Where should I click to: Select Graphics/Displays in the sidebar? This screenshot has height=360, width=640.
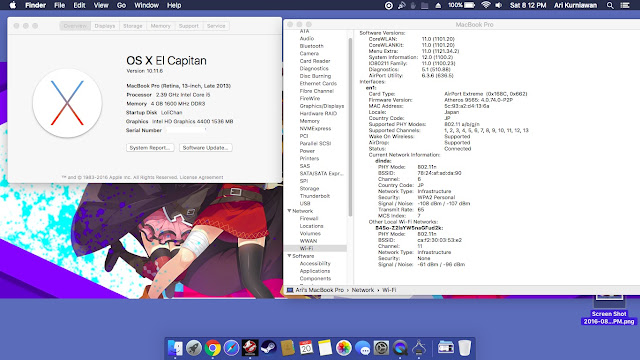click(x=322, y=106)
